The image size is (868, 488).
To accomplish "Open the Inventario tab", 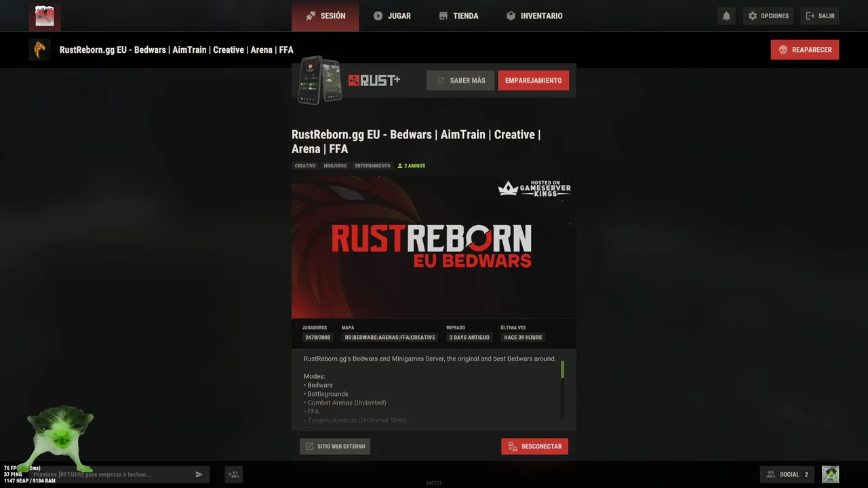I will [x=534, y=16].
